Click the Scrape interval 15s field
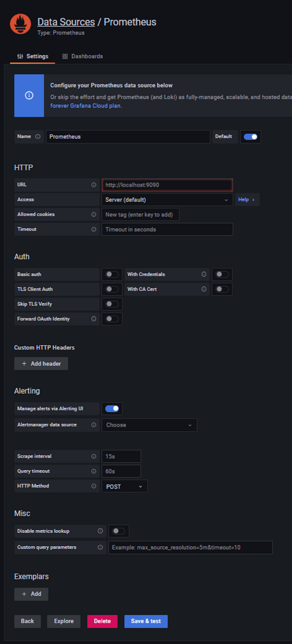292x644 pixels. point(121,456)
